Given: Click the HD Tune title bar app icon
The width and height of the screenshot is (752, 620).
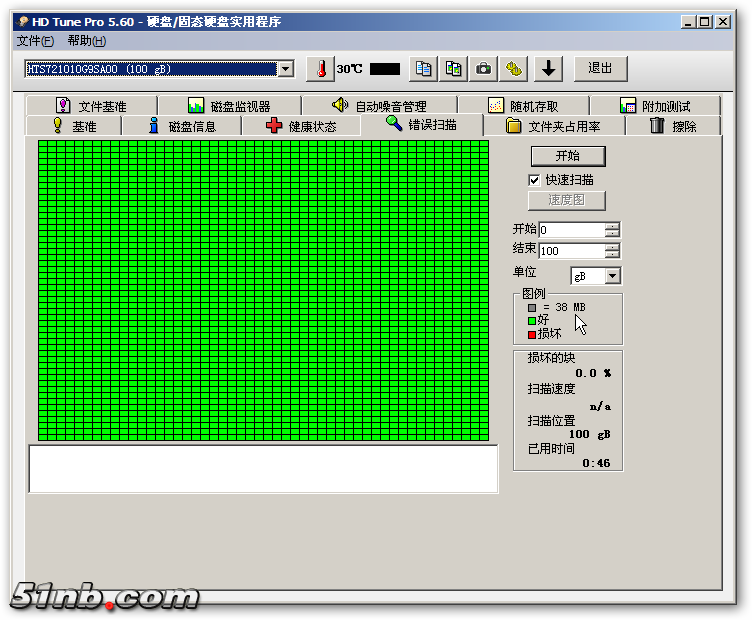Looking at the screenshot, I should pos(23,22).
